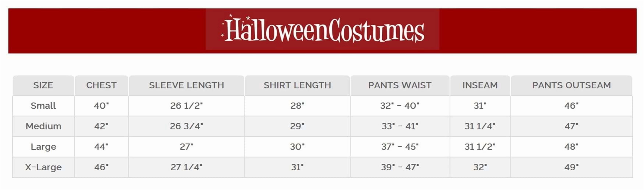Click the X-Large size row label
The image size is (644, 190).
pyautogui.click(x=43, y=167)
